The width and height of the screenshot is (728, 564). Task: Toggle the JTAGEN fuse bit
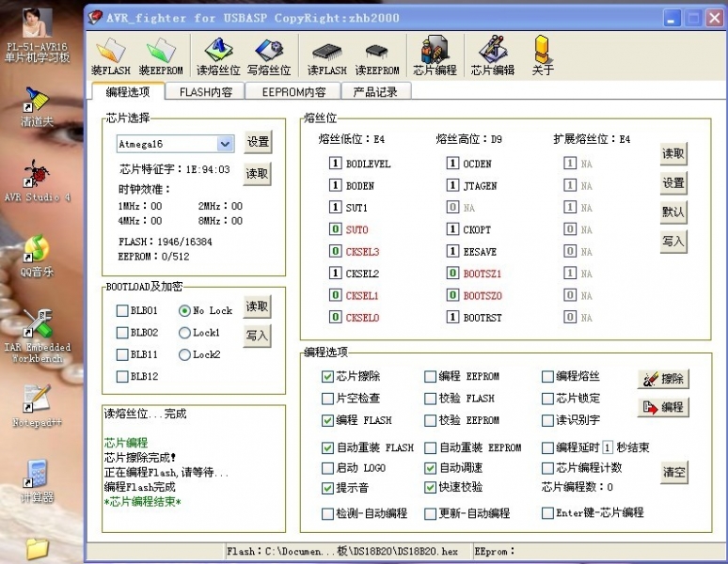tap(452, 185)
